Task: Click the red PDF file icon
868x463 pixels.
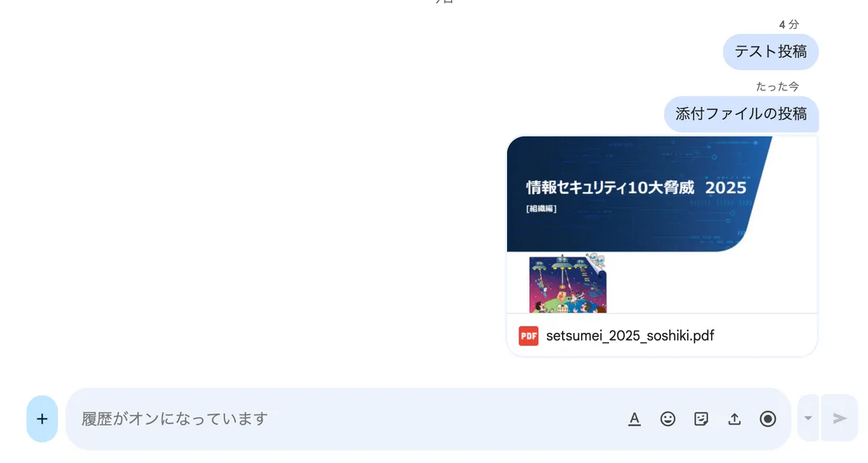Action: coord(529,336)
